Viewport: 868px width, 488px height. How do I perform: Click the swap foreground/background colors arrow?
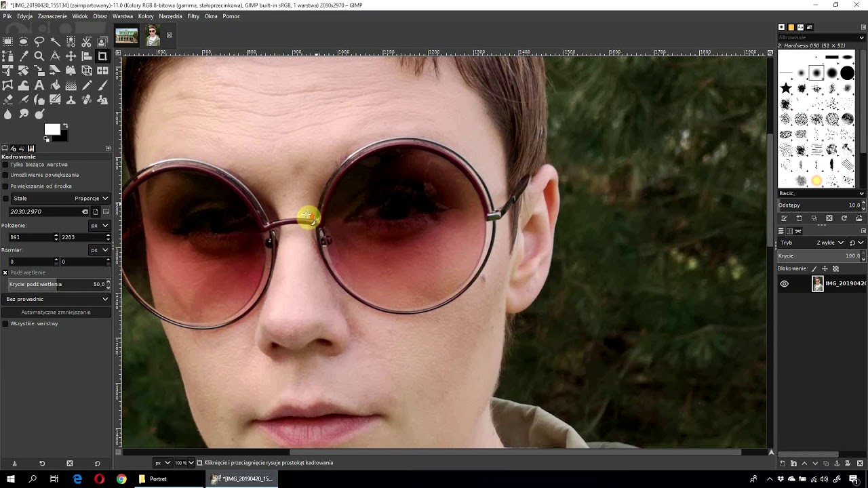point(66,125)
